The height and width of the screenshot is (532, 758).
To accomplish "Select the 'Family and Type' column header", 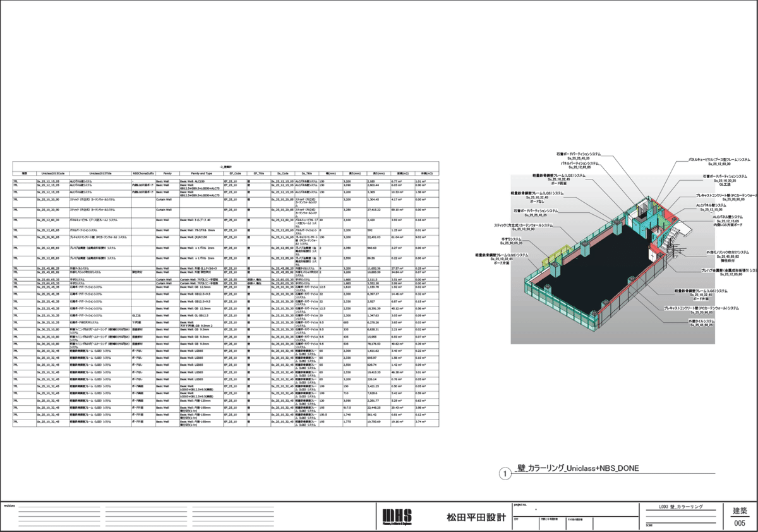I will (201, 172).
